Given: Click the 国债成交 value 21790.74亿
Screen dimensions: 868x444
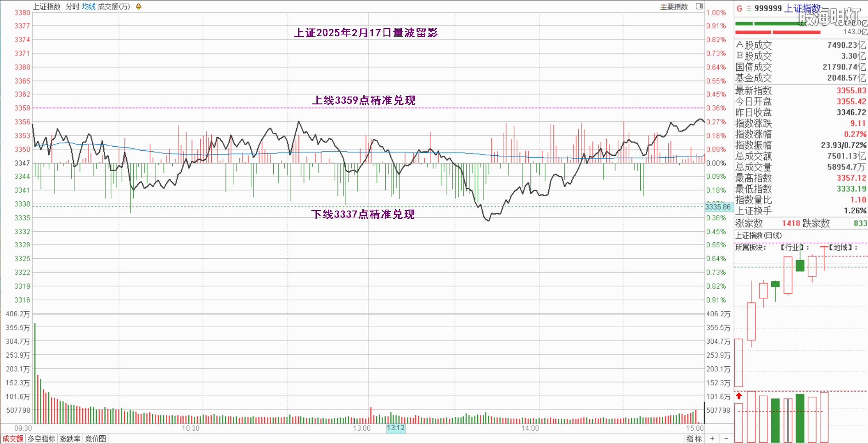Looking at the screenshot, I should 844,67.
